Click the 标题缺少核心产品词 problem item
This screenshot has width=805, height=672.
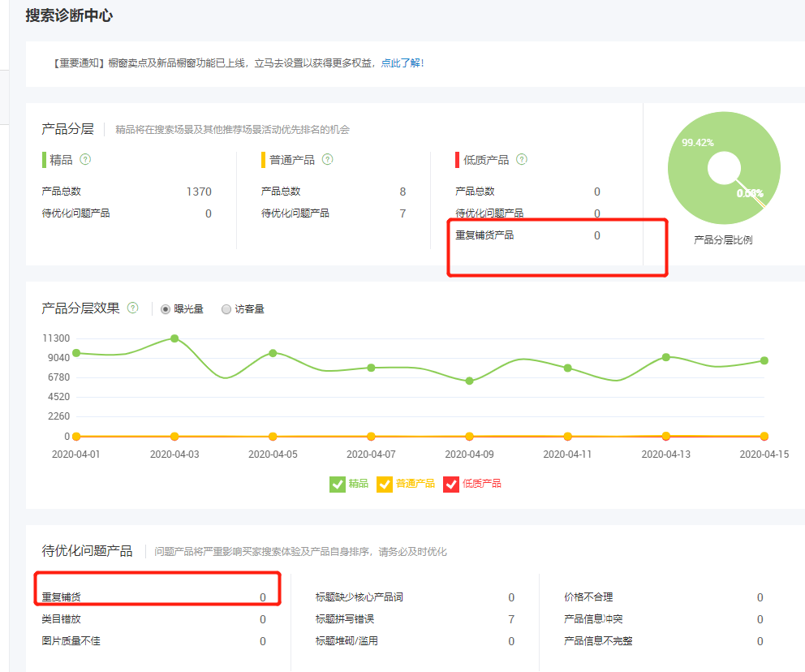pyautogui.click(x=359, y=597)
